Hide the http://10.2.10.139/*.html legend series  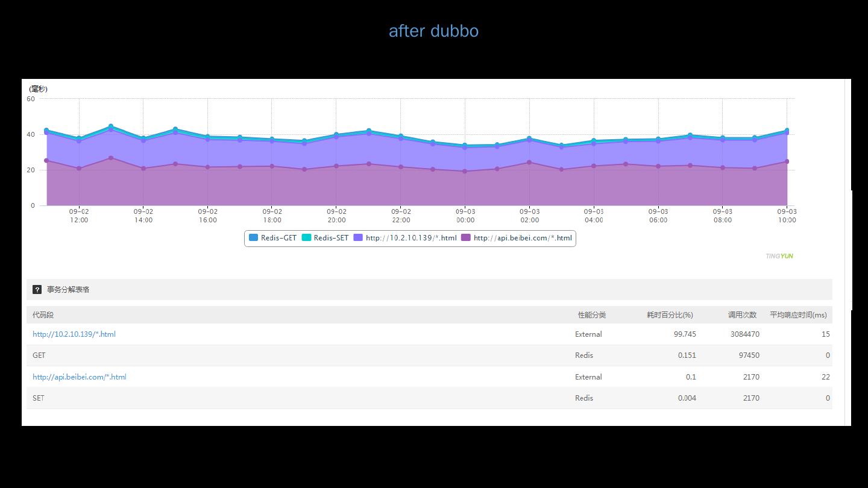405,238
